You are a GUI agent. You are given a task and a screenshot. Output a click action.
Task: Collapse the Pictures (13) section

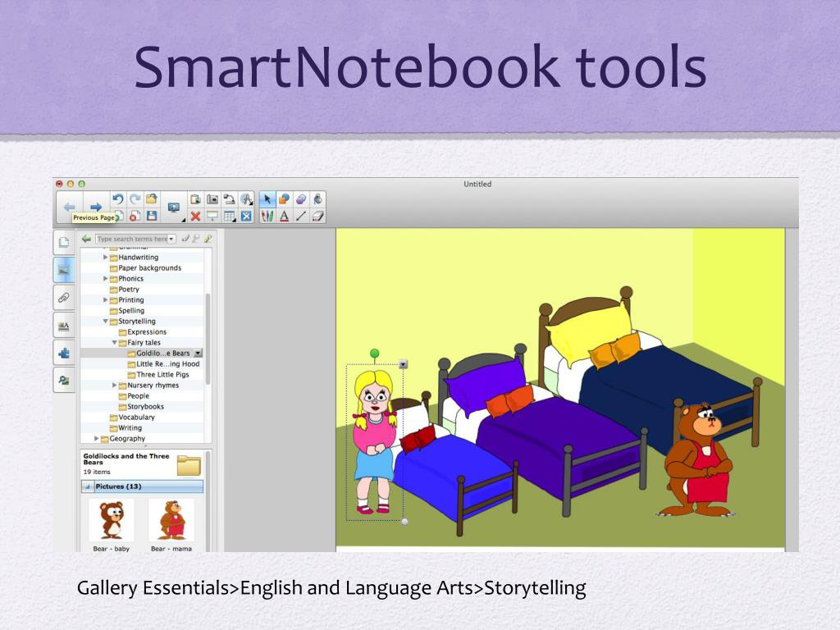pyautogui.click(x=87, y=486)
